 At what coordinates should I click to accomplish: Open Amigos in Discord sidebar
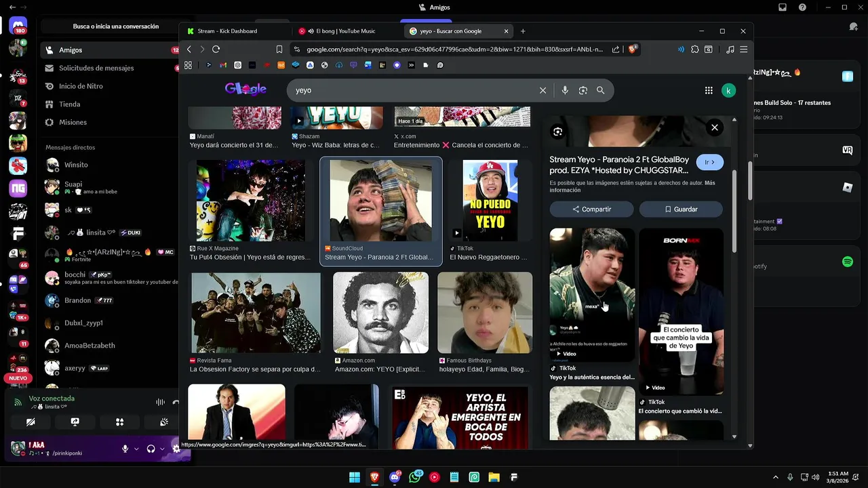111,50
